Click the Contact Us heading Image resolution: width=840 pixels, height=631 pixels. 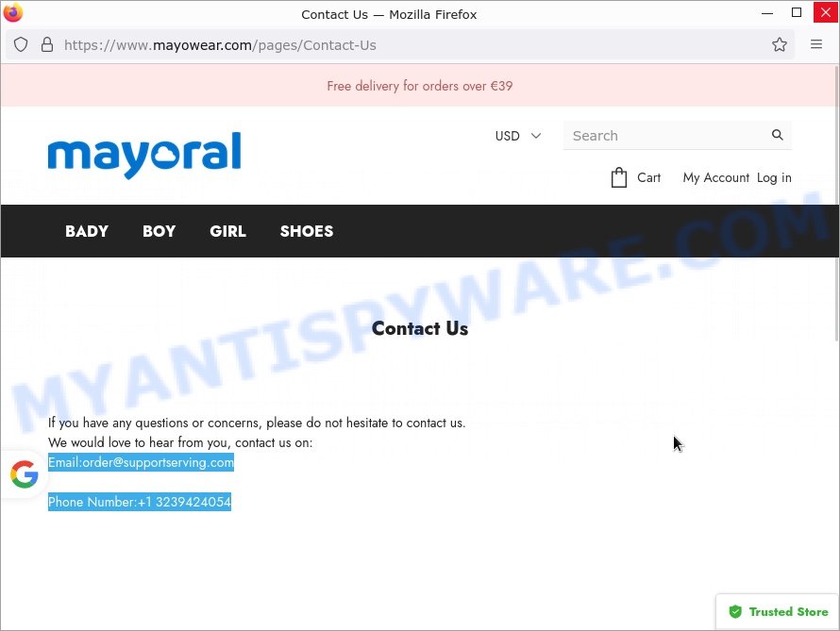click(x=419, y=328)
